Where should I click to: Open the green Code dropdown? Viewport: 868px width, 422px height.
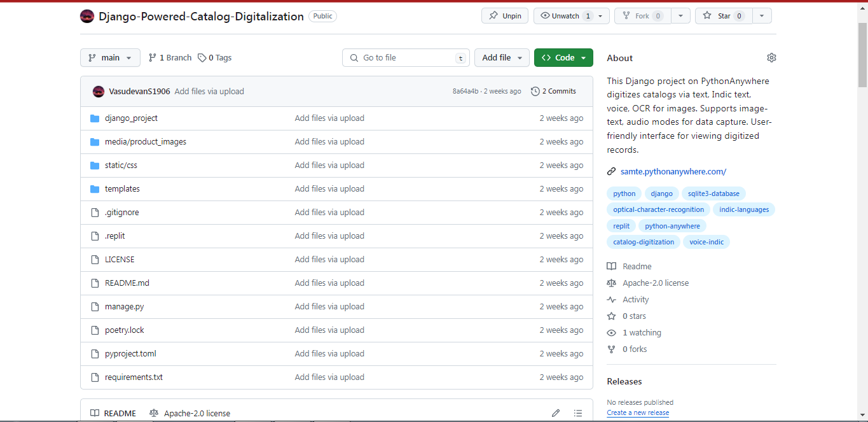563,58
